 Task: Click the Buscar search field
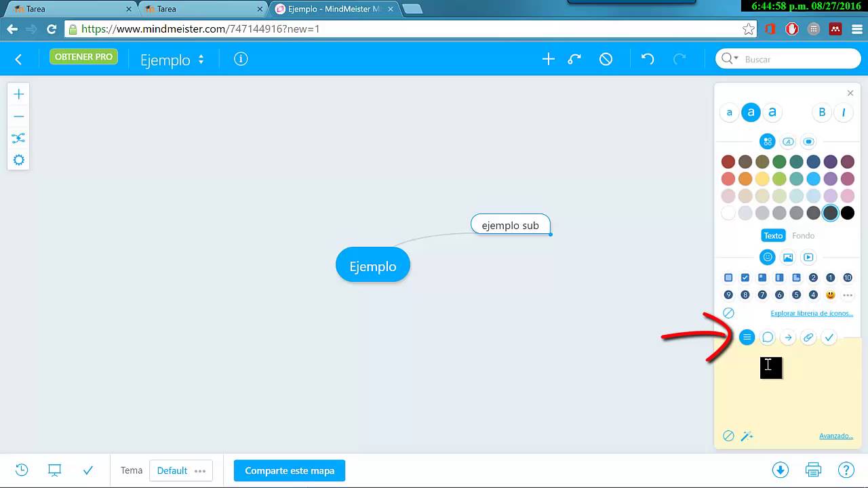(x=788, y=59)
